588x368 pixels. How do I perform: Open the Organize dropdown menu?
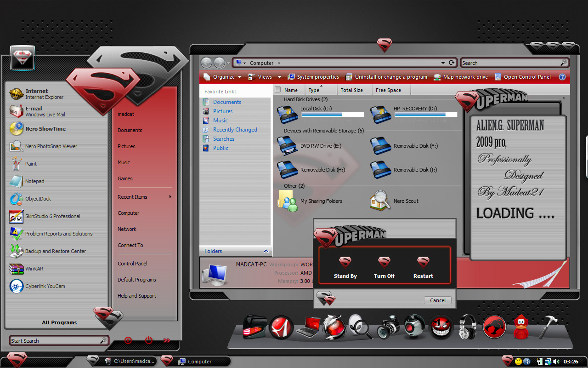click(222, 77)
